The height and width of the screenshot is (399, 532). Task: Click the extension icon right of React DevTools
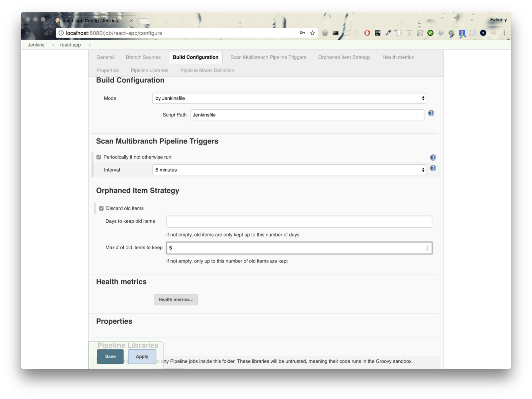tap(356, 33)
